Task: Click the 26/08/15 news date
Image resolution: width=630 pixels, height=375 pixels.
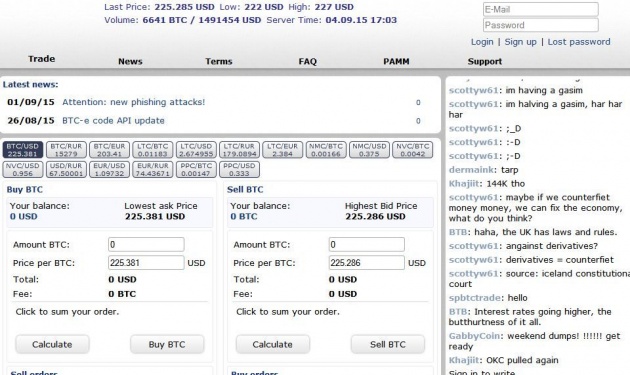Action: click(x=31, y=121)
